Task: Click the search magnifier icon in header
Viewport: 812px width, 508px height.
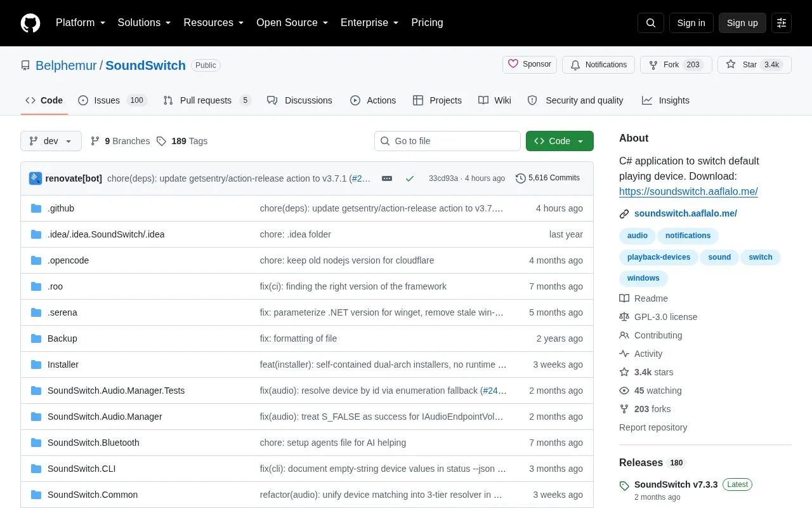Action: pos(651,23)
